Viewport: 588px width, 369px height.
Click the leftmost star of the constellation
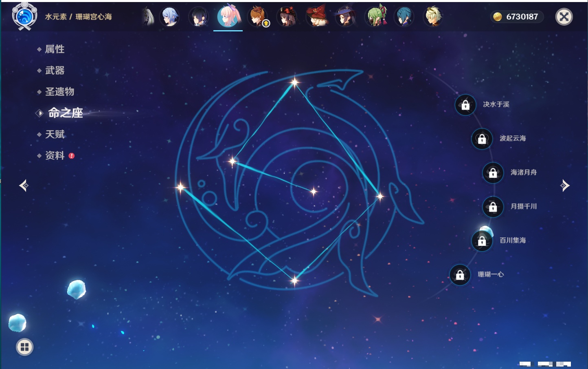click(180, 187)
